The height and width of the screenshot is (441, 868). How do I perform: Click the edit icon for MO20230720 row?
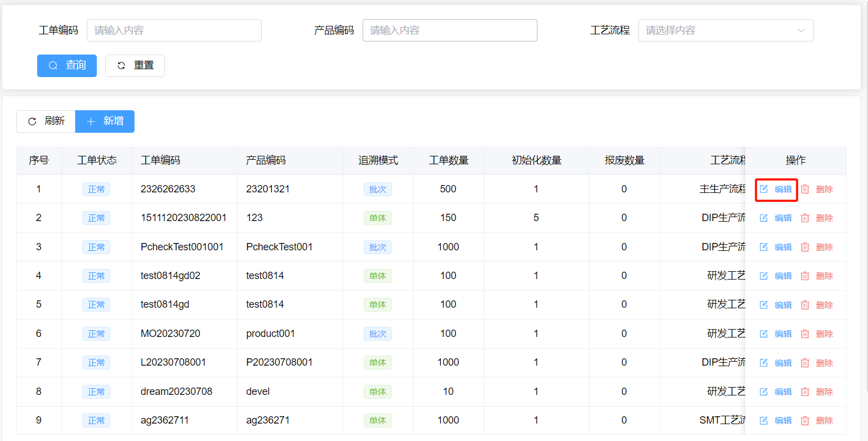pyautogui.click(x=764, y=334)
